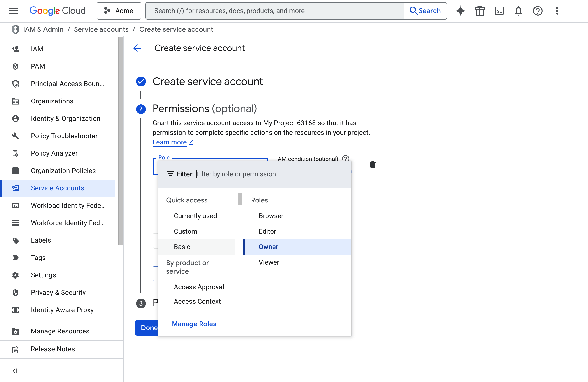Click Manage Roles link

(194, 324)
